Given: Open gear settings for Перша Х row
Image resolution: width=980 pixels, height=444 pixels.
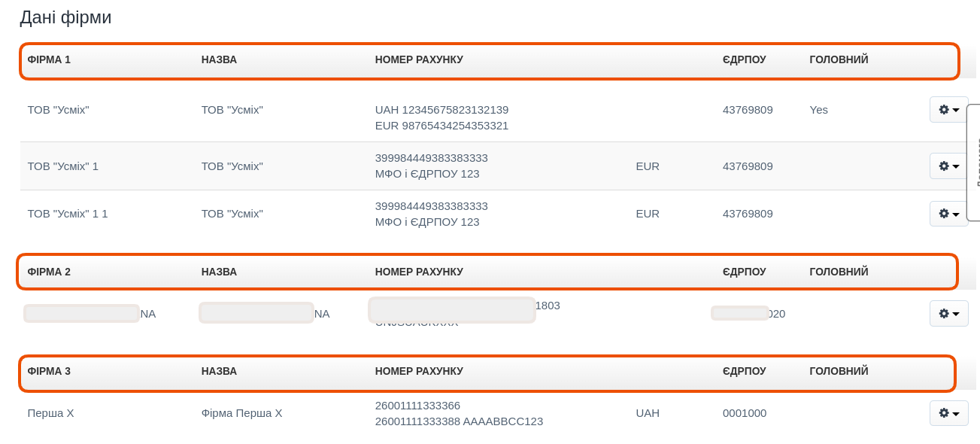Looking at the screenshot, I should pyautogui.click(x=948, y=413).
